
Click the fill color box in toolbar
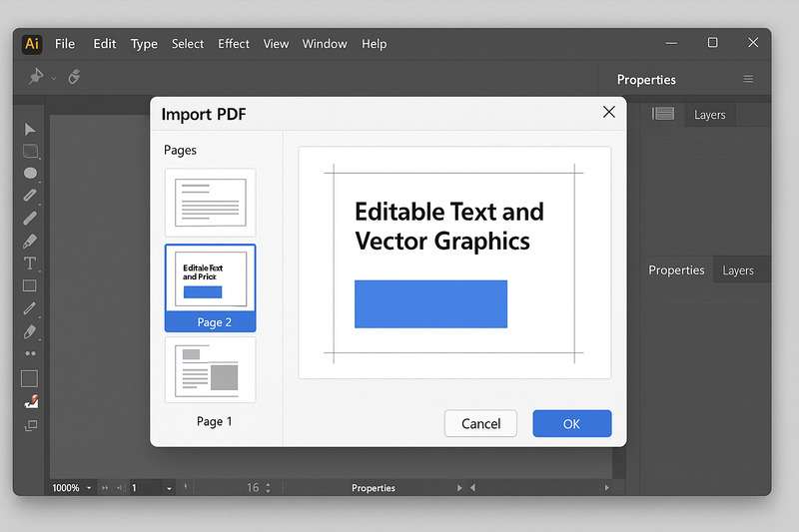coord(30,378)
